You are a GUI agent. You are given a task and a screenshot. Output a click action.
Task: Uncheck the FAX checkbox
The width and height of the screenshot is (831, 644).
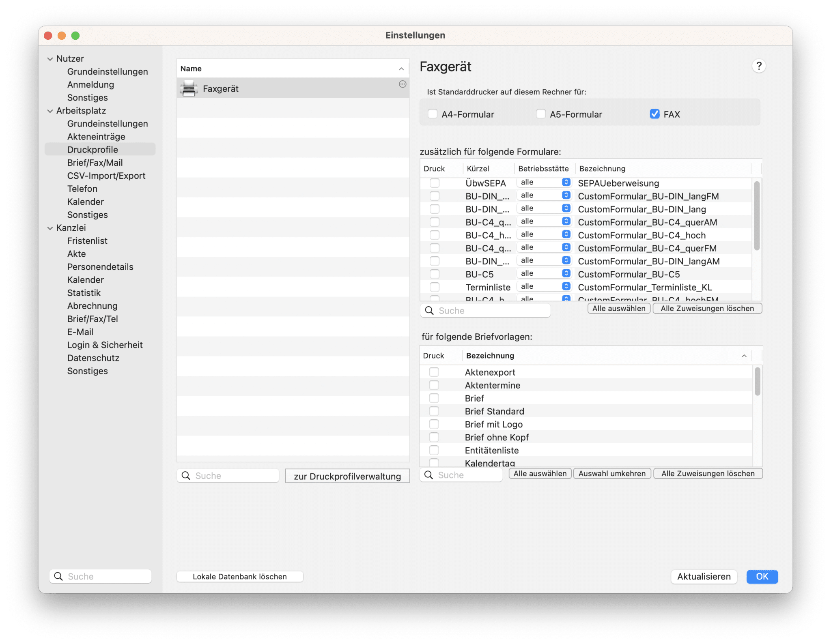coord(654,114)
